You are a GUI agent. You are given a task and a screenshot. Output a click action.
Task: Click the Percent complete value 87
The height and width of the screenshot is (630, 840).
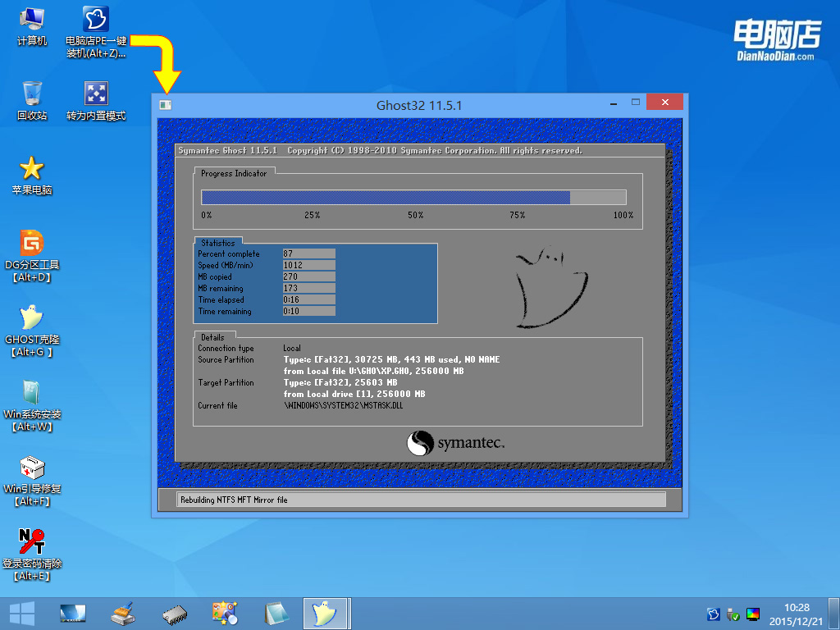[309, 253]
